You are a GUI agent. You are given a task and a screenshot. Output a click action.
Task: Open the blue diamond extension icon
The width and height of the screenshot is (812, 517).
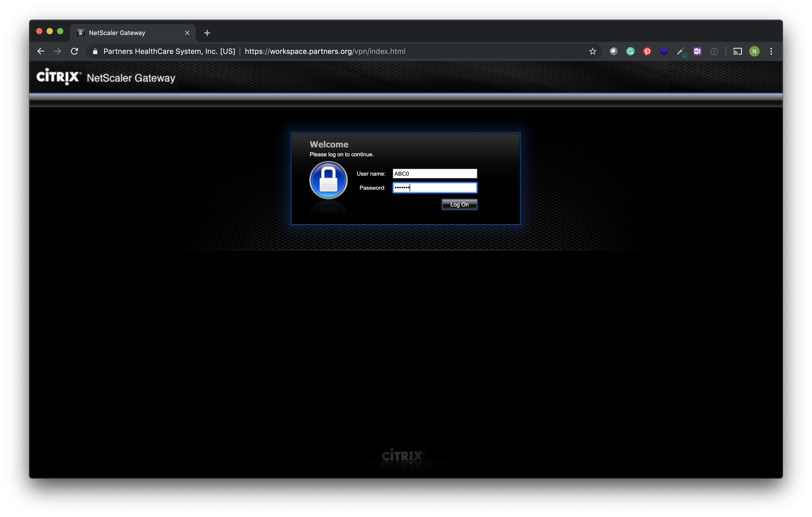tap(664, 51)
